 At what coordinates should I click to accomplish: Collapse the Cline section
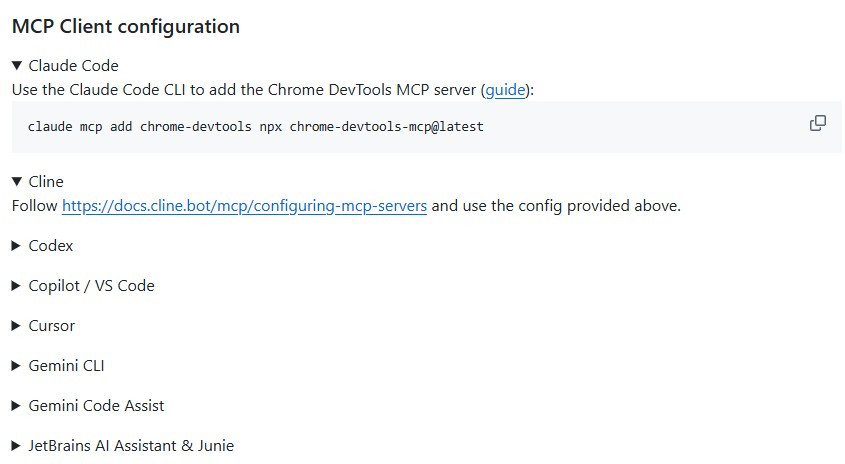pos(46,182)
